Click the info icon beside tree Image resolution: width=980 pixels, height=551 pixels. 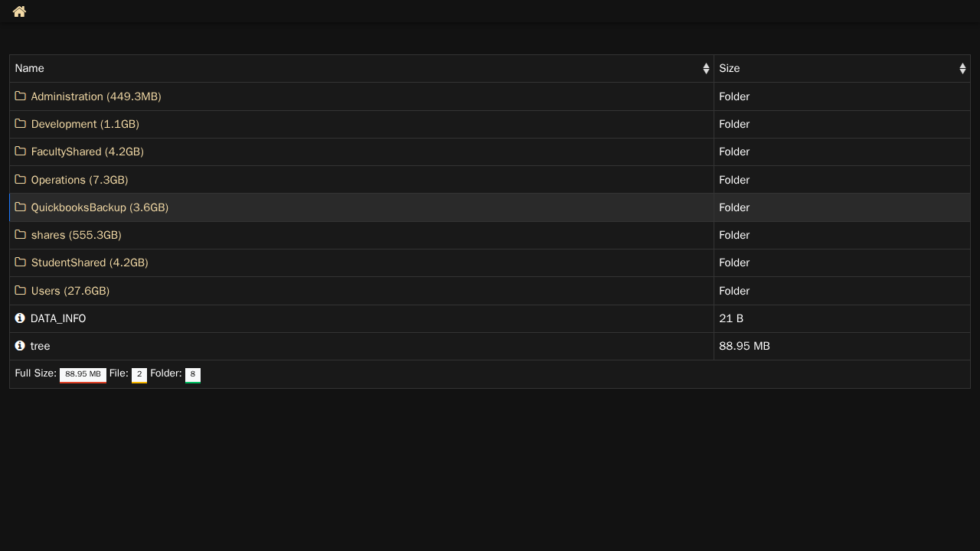point(20,346)
